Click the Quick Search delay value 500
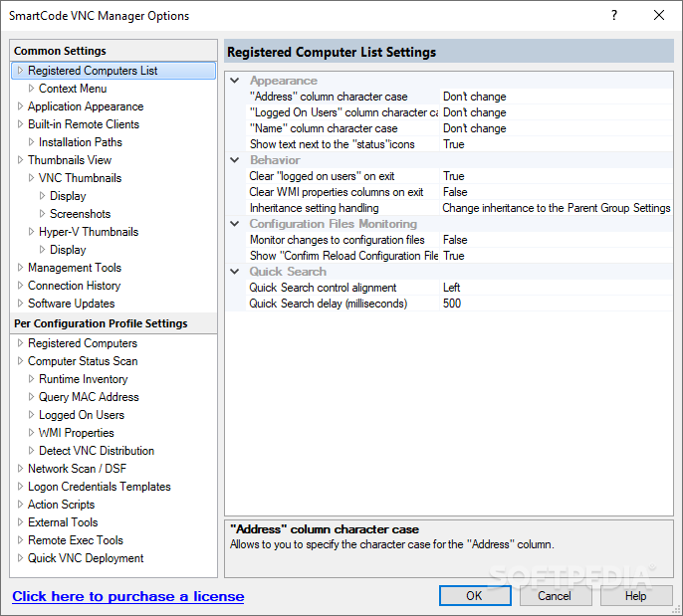 point(452,304)
